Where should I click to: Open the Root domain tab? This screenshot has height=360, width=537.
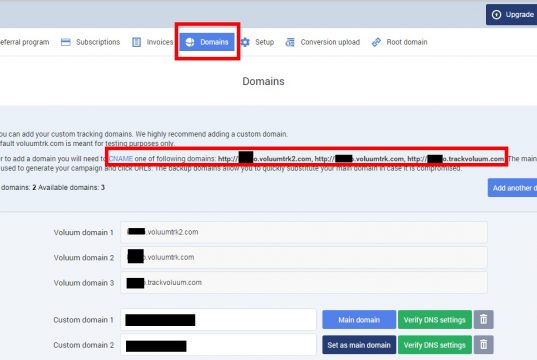(x=399, y=42)
